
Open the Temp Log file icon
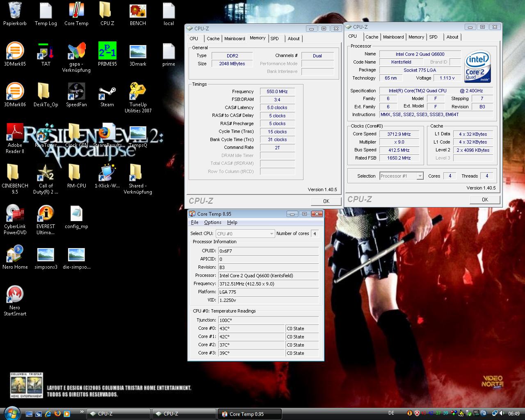pos(46,14)
